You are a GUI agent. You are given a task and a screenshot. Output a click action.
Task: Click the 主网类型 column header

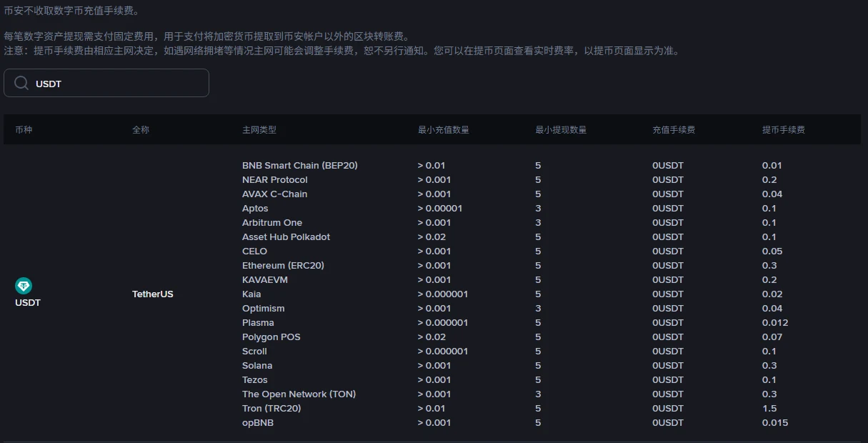(259, 130)
